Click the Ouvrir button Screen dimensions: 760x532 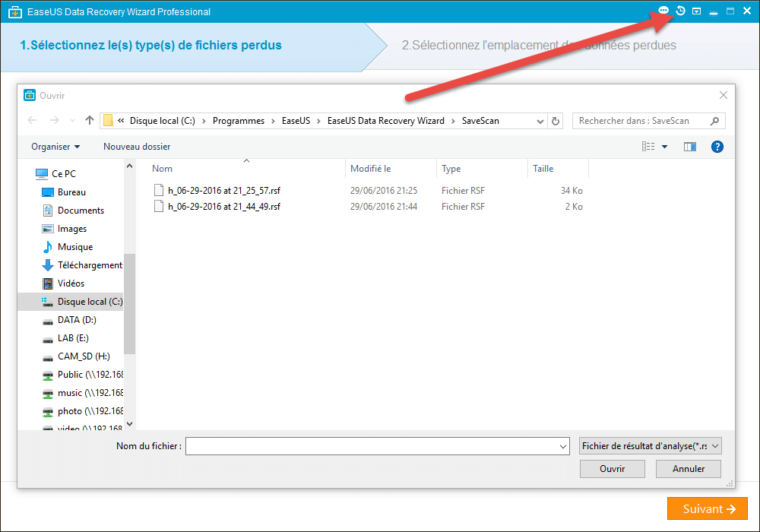pos(612,468)
